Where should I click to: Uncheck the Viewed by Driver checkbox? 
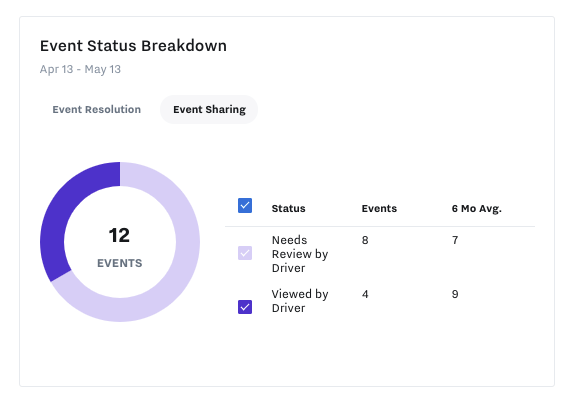pyautogui.click(x=245, y=307)
